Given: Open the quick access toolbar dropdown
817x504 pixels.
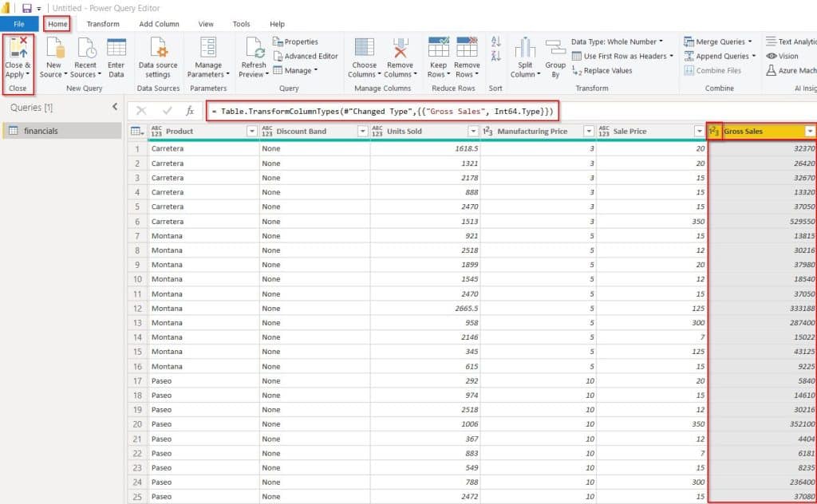Looking at the screenshot, I should (38, 8).
